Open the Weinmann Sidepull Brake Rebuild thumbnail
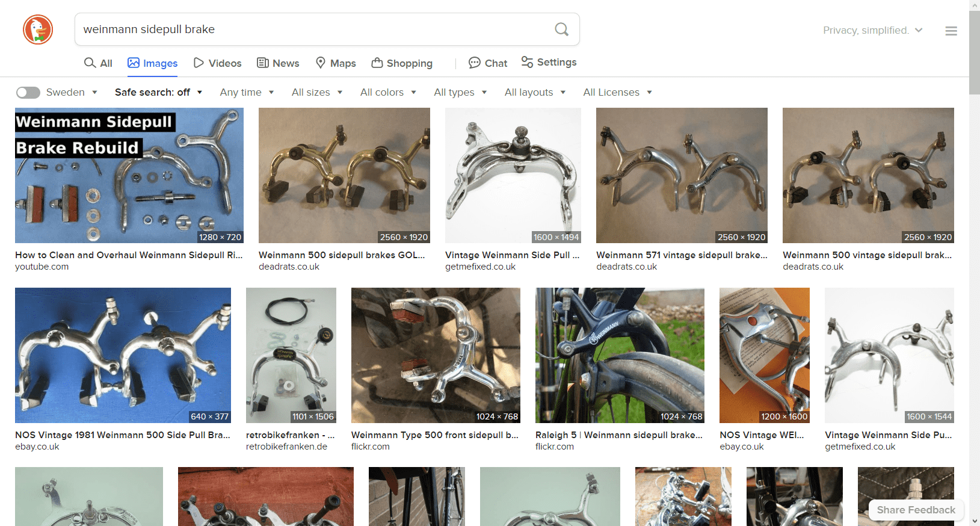980x526 pixels. coord(129,175)
